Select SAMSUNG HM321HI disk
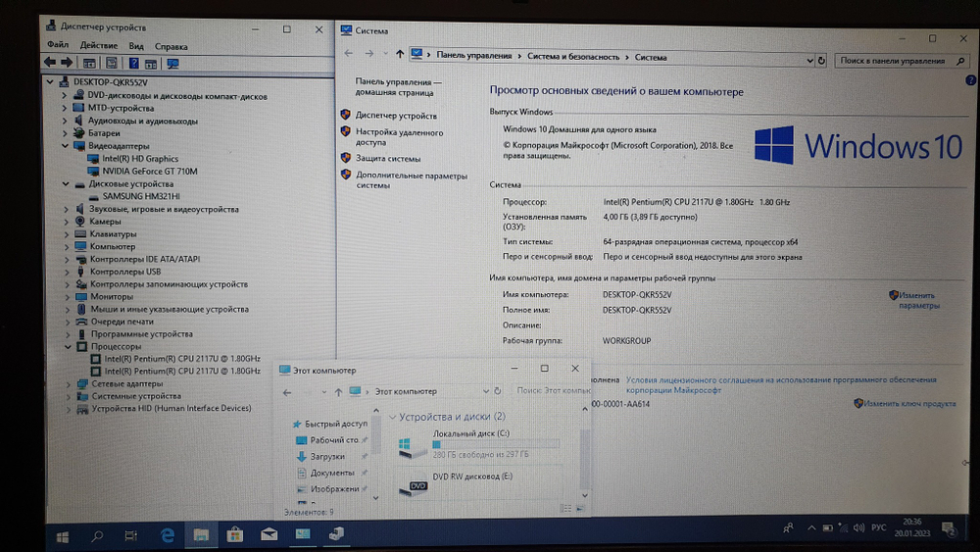The width and height of the screenshot is (980, 552). (140, 196)
